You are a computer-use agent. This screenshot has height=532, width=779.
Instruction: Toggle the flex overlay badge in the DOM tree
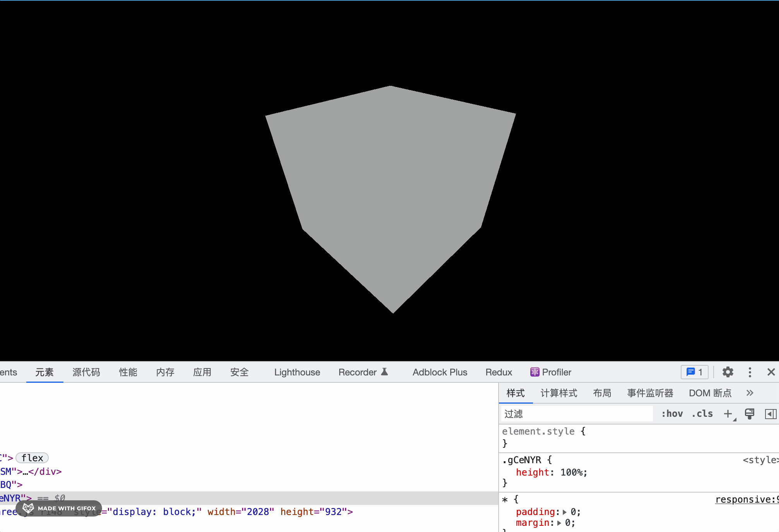point(32,458)
